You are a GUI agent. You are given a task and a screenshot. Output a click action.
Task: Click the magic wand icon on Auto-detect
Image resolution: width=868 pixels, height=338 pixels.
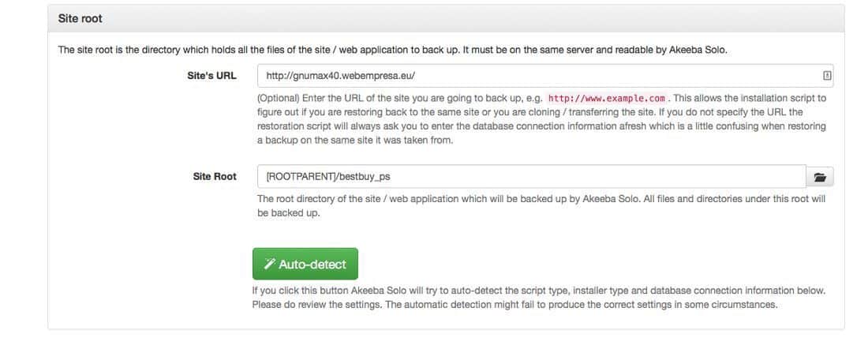[270, 264]
